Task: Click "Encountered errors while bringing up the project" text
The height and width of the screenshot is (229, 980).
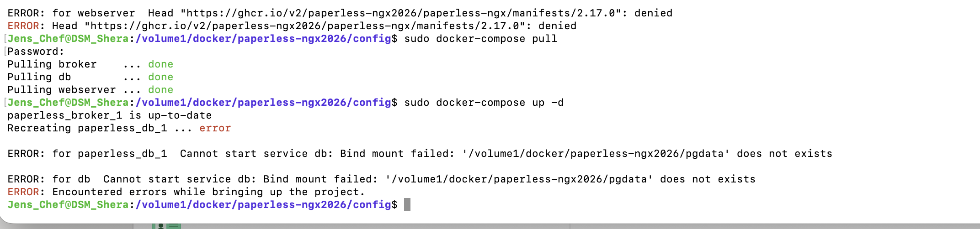Action: point(208,192)
